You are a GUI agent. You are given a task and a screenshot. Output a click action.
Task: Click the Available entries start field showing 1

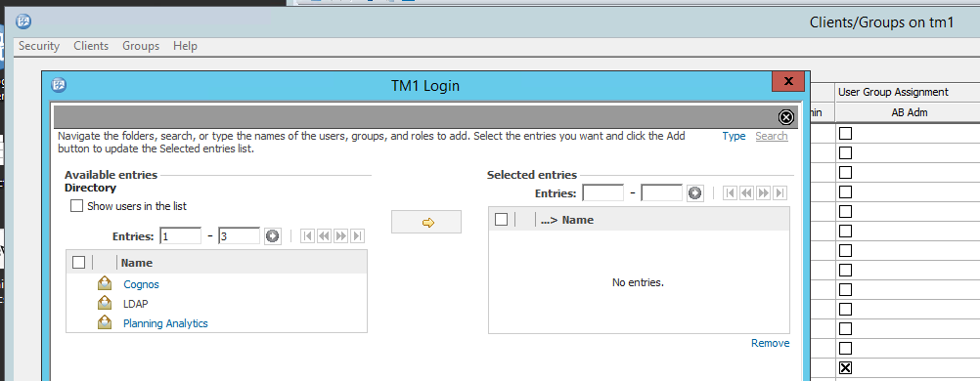pyautogui.click(x=181, y=236)
